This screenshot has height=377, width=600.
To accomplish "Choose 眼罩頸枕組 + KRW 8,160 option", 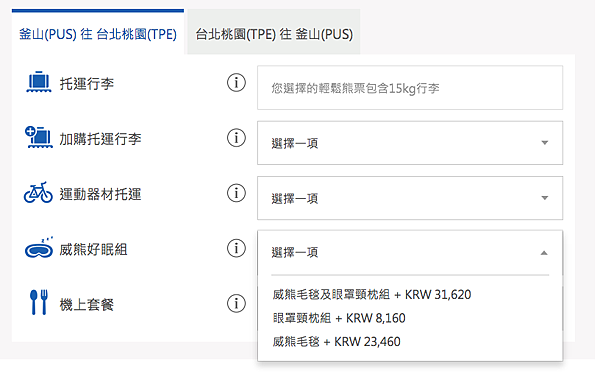I will coord(339,318).
